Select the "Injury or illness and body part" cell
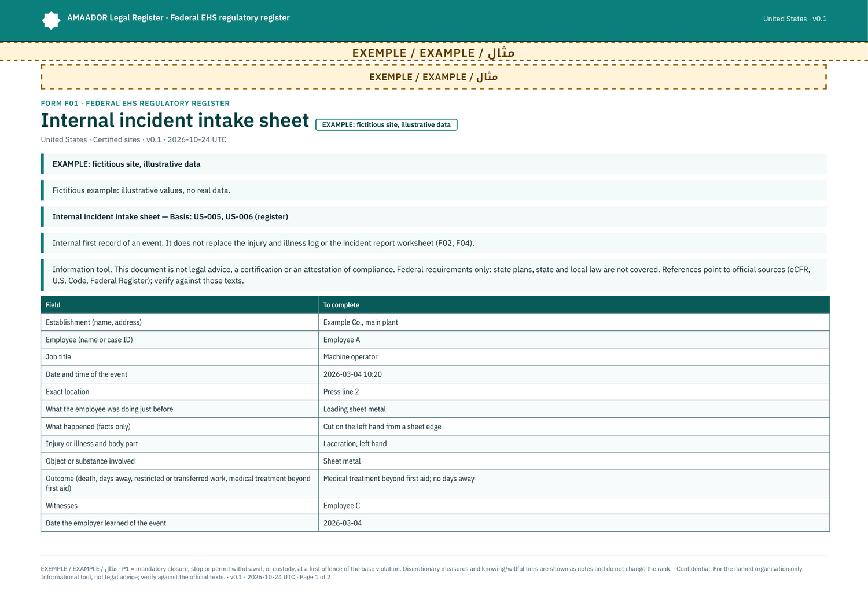The image size is (868, 614). tap(179, 444)
